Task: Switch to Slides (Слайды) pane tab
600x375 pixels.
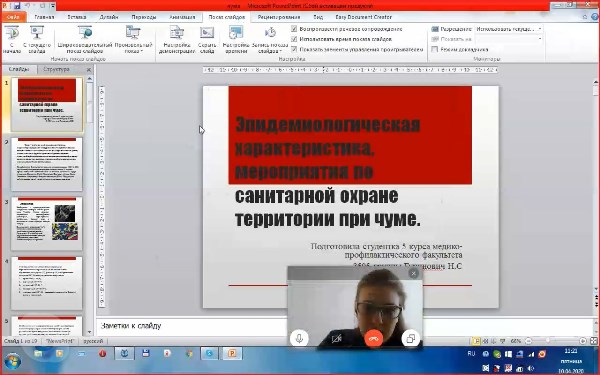Action: pyautogui.click(x=19, y=69)
